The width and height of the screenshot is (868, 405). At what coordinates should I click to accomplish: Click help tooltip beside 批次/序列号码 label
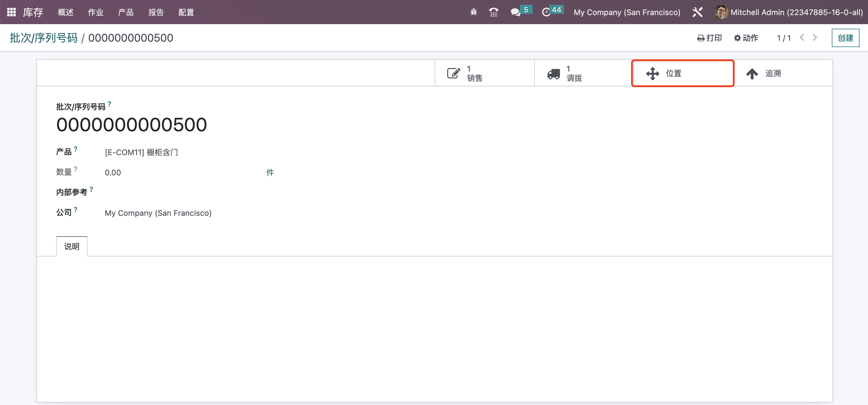pos(110,104)
